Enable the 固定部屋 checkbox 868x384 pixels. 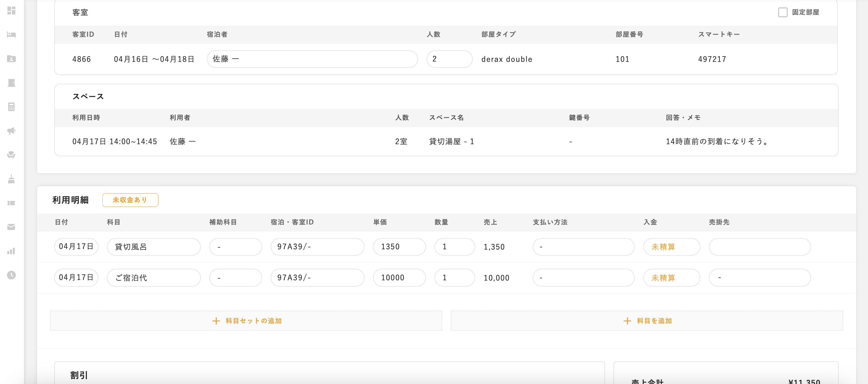point(782,12)
